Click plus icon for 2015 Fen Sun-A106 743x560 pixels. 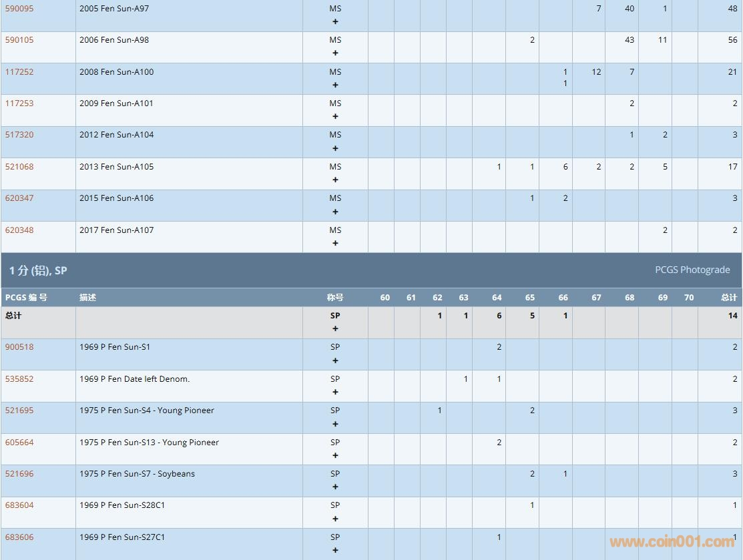(x=335, y=212)
